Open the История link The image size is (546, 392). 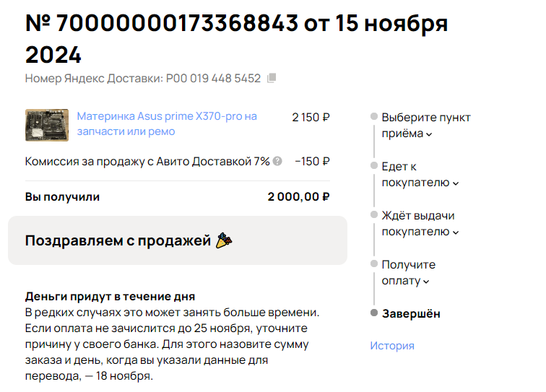[x=392, y=346]
